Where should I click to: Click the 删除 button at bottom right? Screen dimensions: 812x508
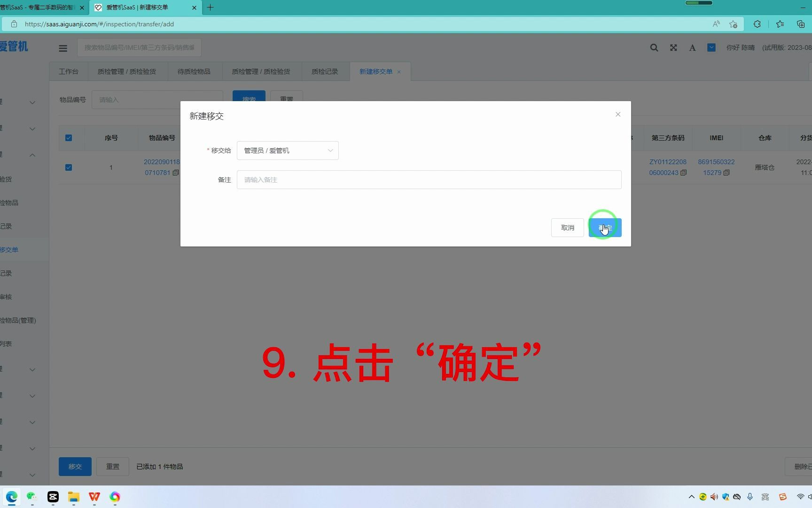(799, 467)
